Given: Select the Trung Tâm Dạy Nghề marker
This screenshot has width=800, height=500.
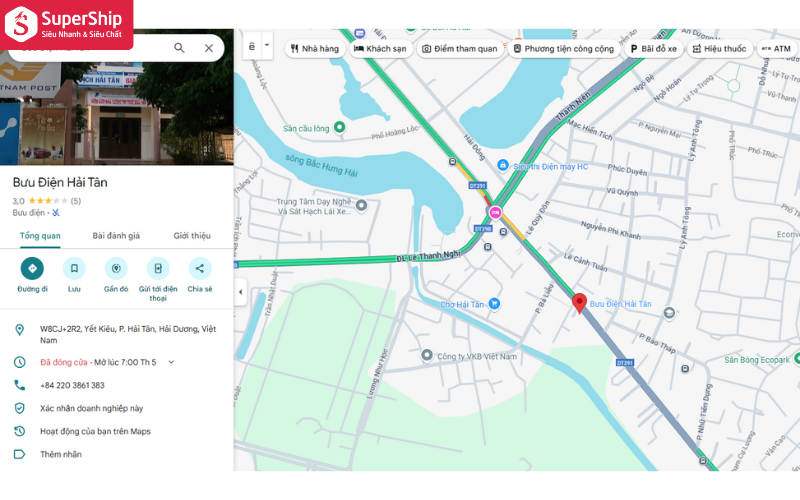Looking at the screenshot, I should (361, 206).
